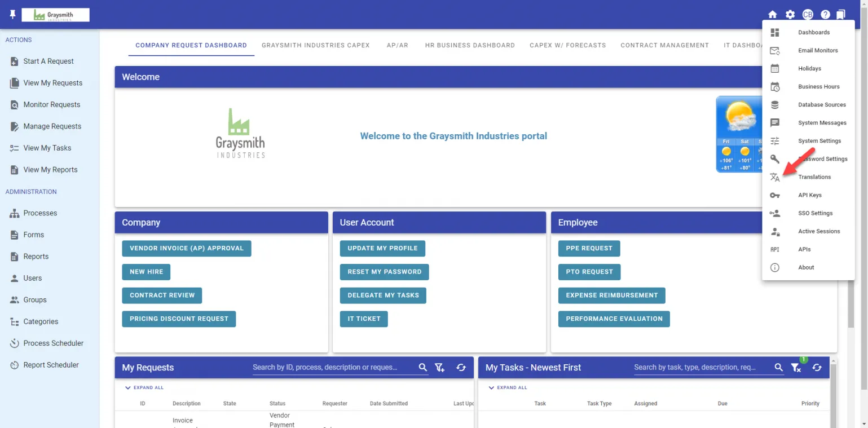
Task: Expand all rows in My Tasks
Action: click(x=508, y=388)
